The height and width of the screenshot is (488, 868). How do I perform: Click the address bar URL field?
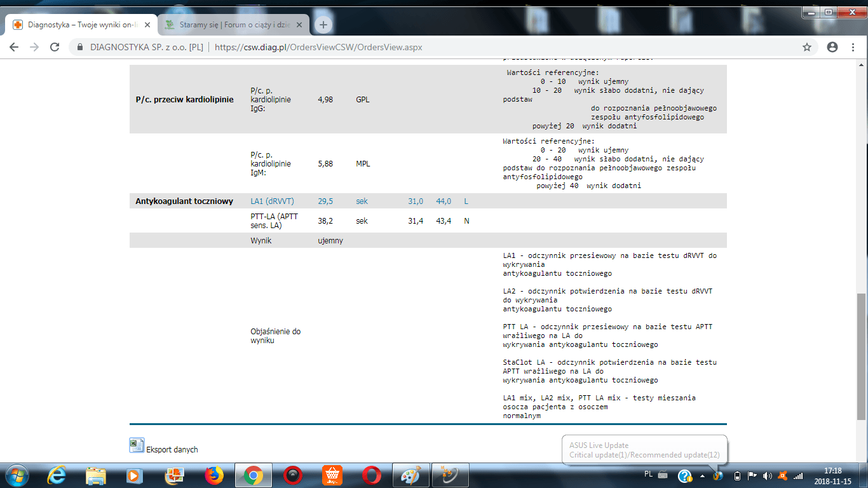[x=318, y=47]
